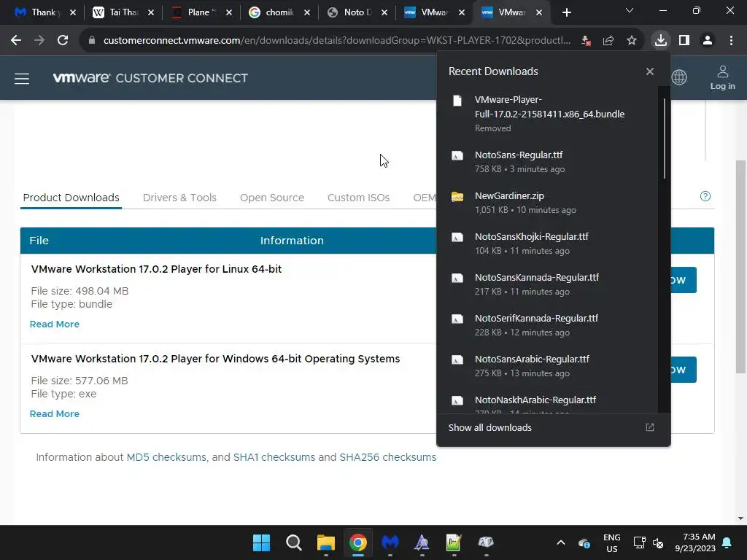Open MD5 checksums link
This screenshot has height=560, width=747.
tap(166, 457)
